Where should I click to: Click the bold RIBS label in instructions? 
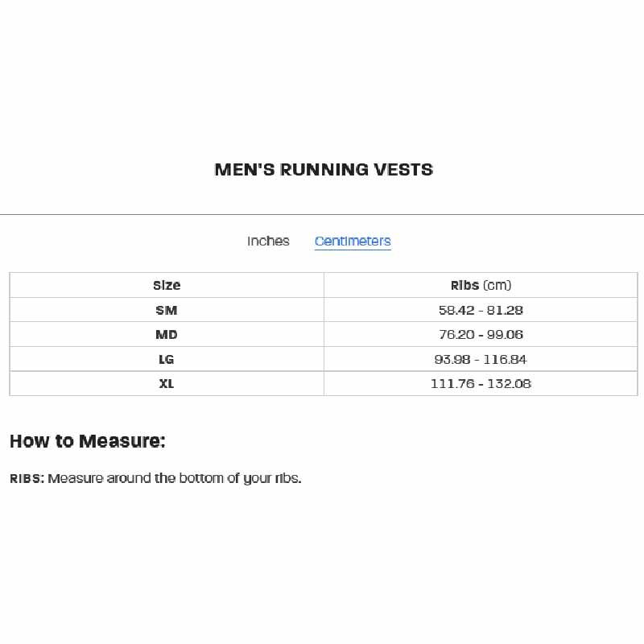(27, 478)
